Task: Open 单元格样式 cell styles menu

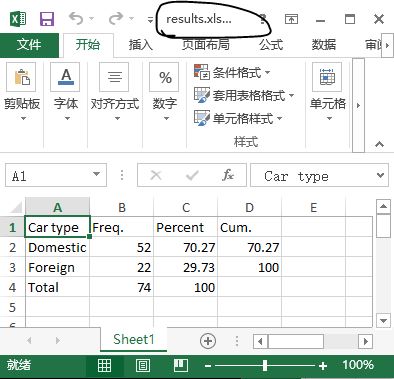Action: click(x=238, y=118)
